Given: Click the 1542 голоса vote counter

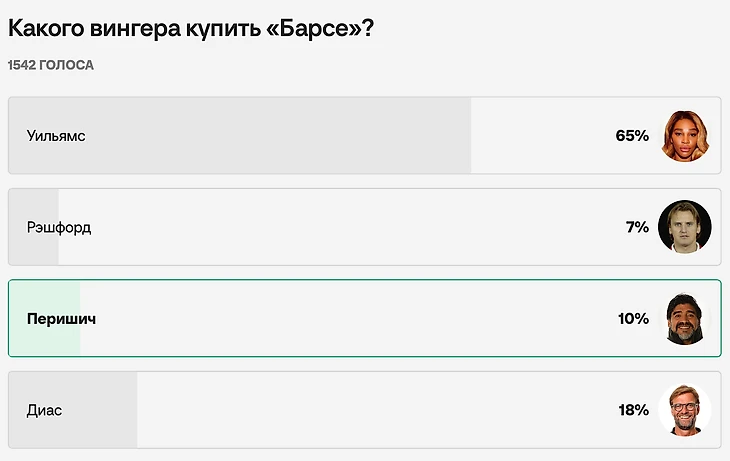Looking at the screenshot, I should click(51, 65).
